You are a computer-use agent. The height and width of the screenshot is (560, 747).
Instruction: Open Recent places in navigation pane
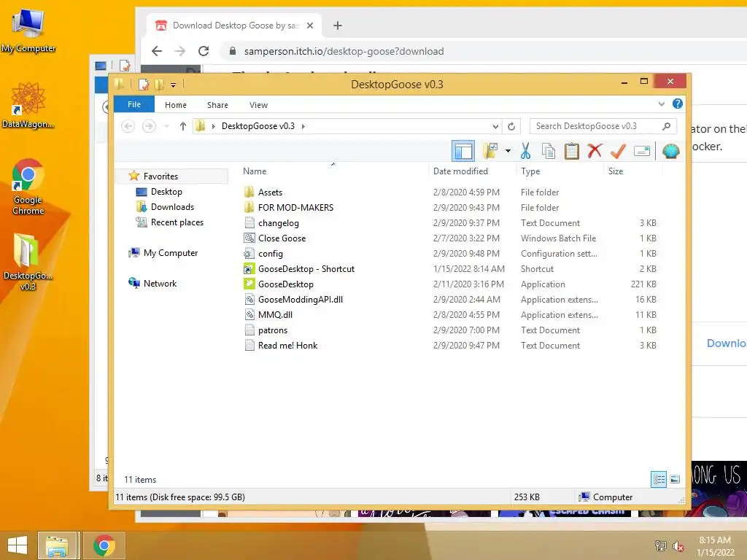[177, 222]
